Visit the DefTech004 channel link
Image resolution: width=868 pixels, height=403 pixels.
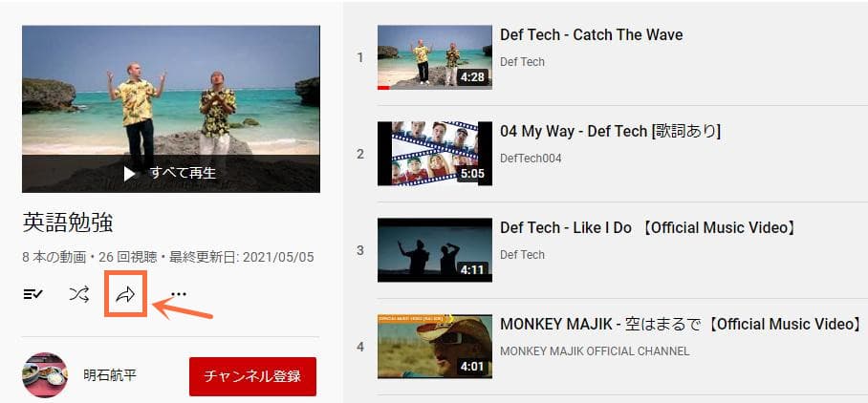pyautogui.click(x=531, y=159)
